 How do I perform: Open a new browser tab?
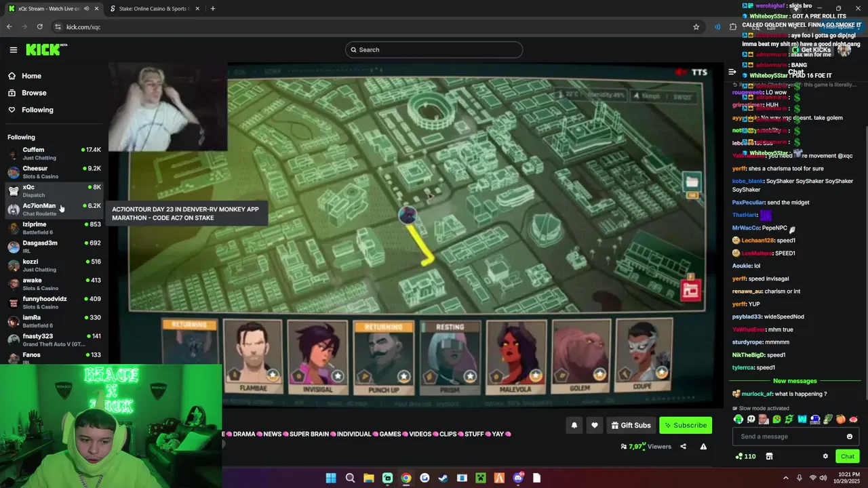(x=213, y=9)
